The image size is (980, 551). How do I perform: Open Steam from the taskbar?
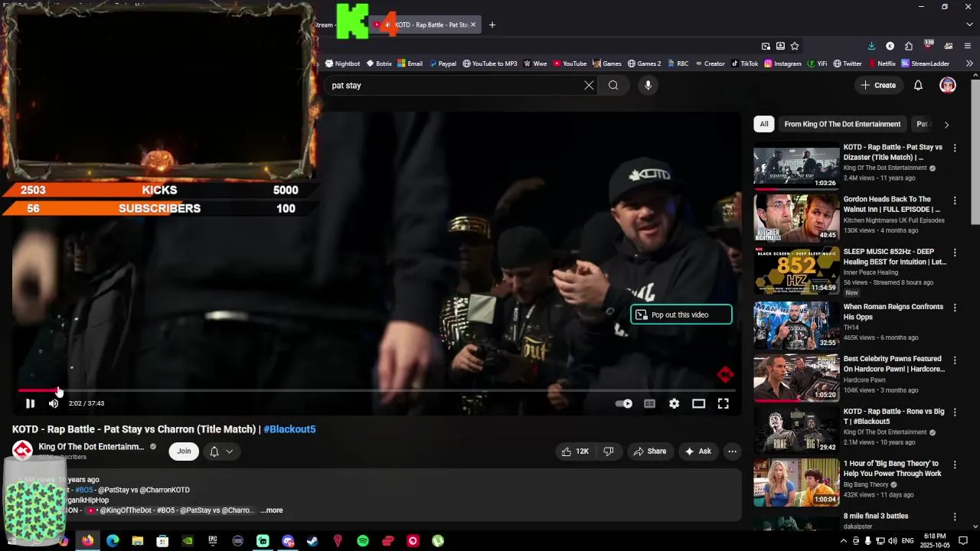312,541
